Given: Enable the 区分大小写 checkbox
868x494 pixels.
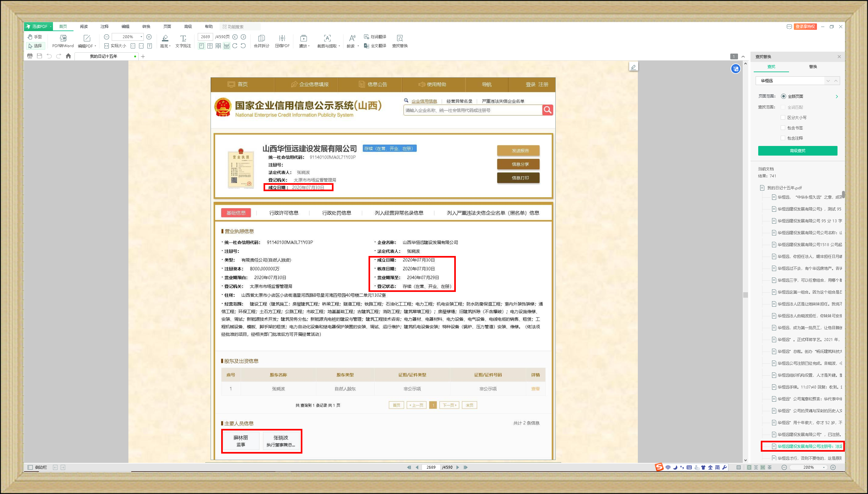Looking at the screenshot, I should click(783, 117).
